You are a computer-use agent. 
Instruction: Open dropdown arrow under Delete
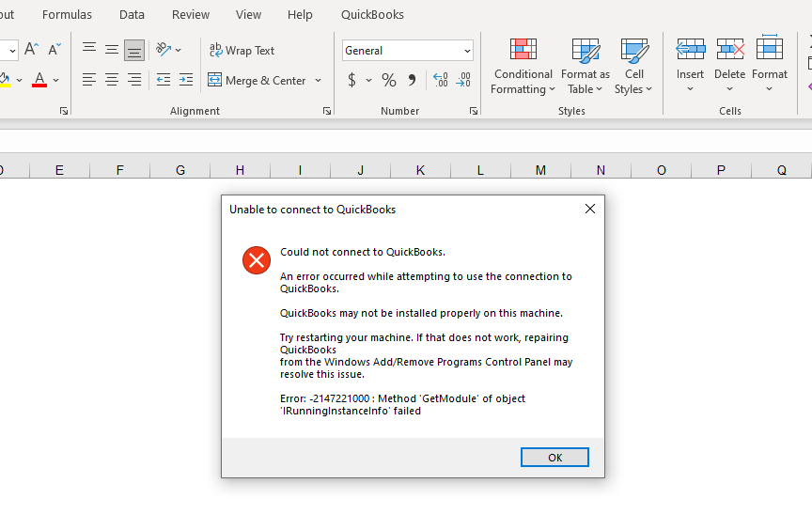point(729,89)
